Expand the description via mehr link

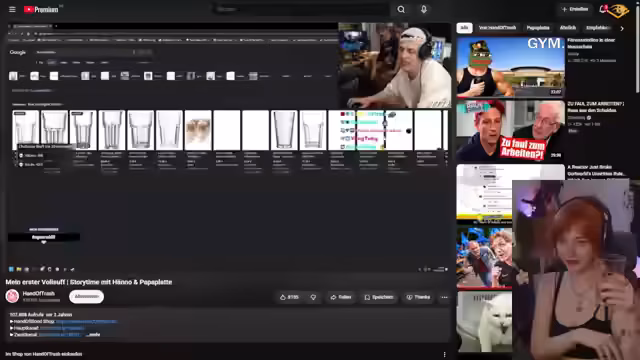(93, 334)
